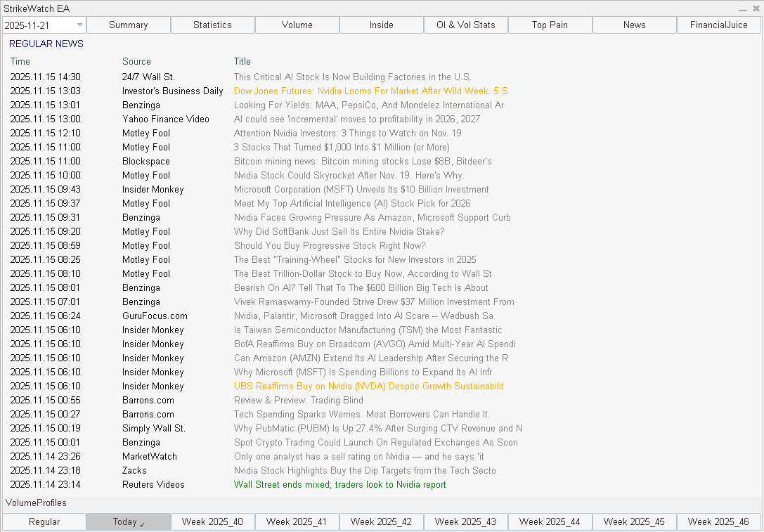The width and height of the screenshot is (764, 532).
Task: Switch to the Summary tab
Action: pos(128,25)
